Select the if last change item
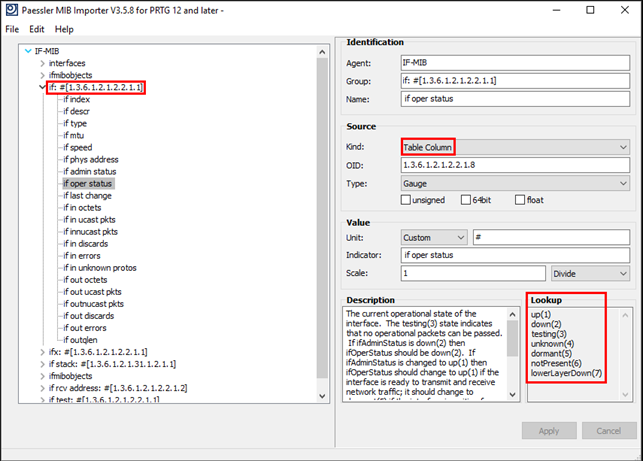The image size is (643, 461). click(87, 196)
